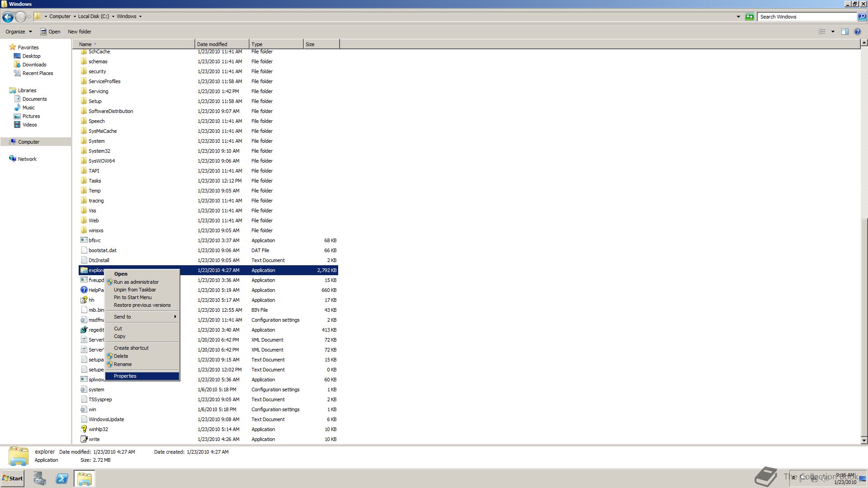Open Recent Places in Favorites
Image resolution: width=868 pixels, height=488 pixels.
38,73
